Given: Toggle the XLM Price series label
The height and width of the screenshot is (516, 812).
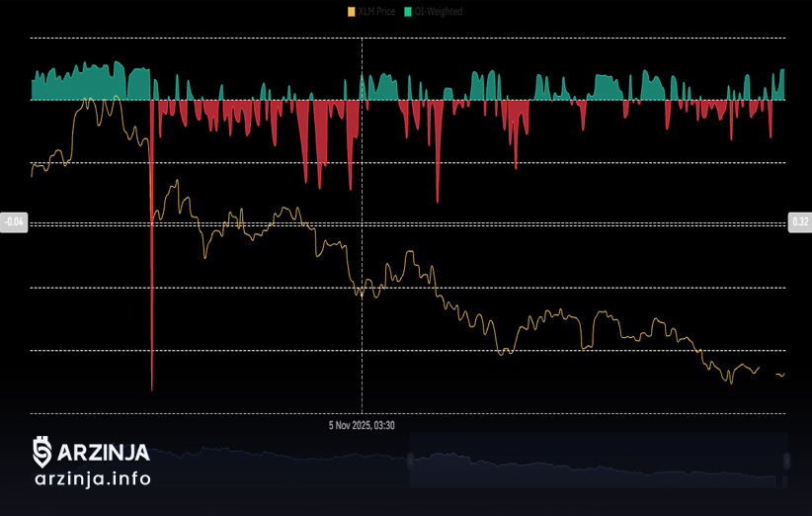Looking at the screenshot, I should [376, 12].
